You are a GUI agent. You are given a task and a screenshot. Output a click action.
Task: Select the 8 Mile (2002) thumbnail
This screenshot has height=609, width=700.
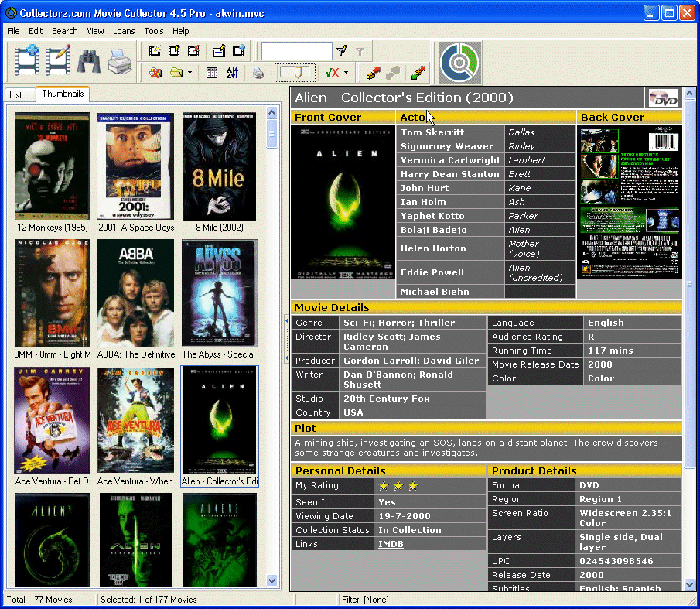pos(219,172)
